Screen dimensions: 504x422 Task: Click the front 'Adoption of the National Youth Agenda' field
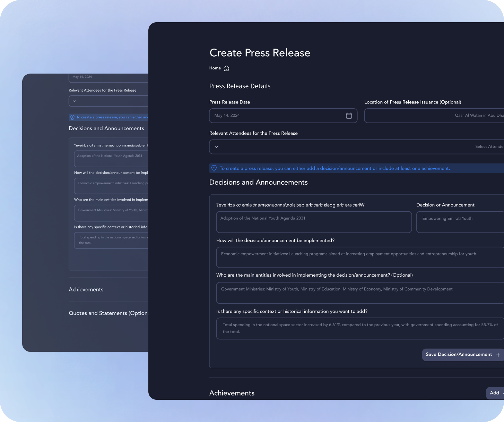coord(314,222)
